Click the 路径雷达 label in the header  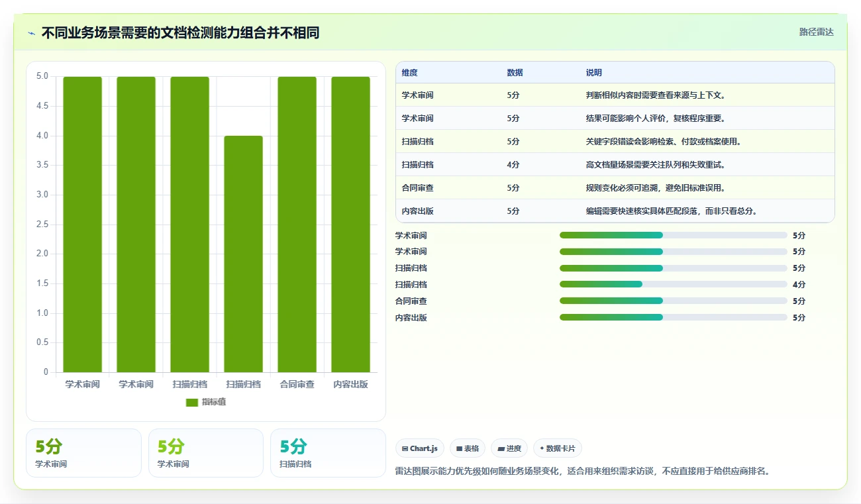816,32
